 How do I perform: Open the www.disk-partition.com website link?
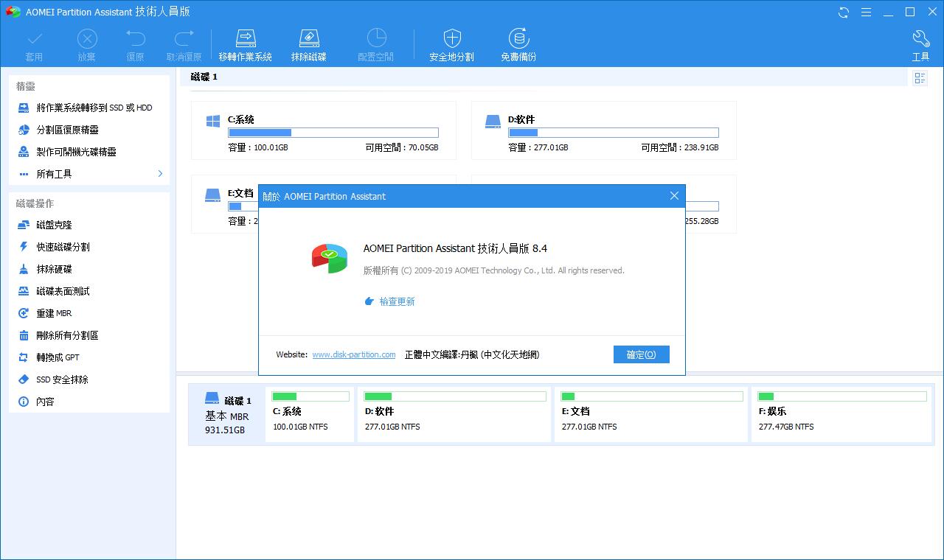coord(353,354)
